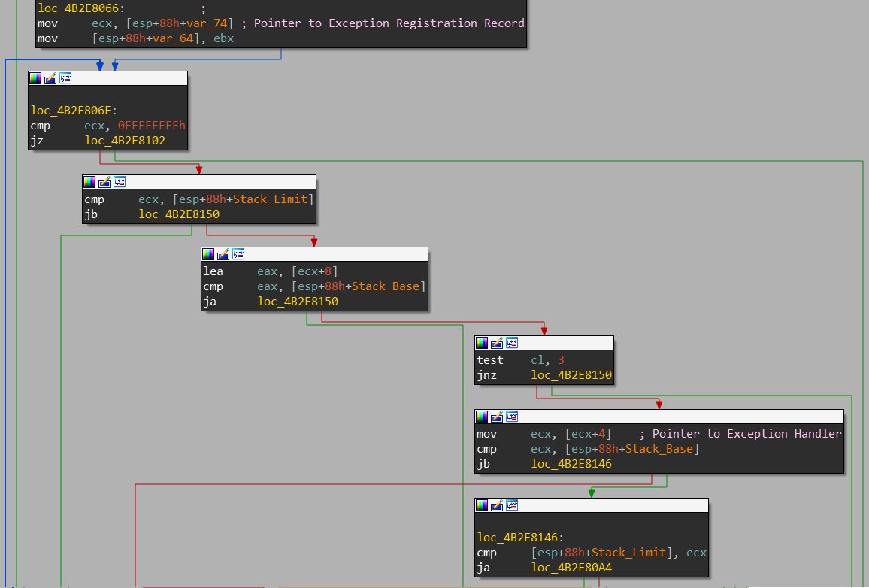Click group icon on 'lea eax, [ecx+8]' block
The width and height of the screenshot is (869, 588).
point(238,254)
